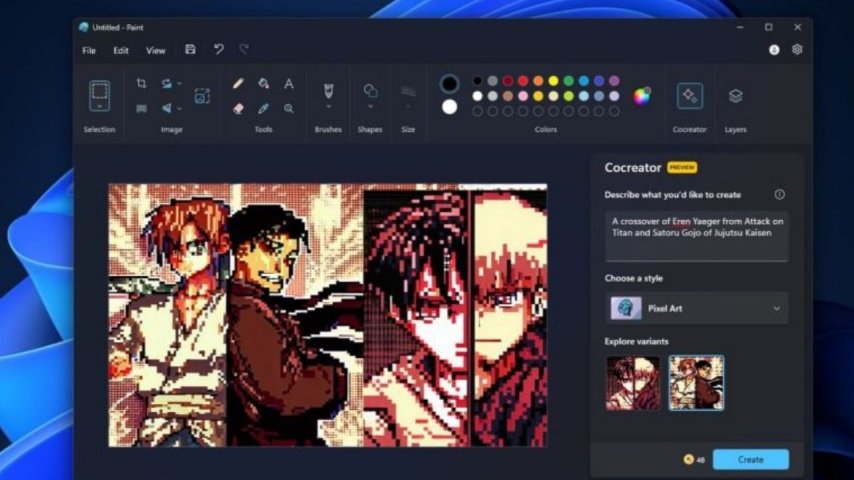Screen dimensions: 854x480
Task: Open the Edit colors rainbow wheel
Action: [642, 96]
